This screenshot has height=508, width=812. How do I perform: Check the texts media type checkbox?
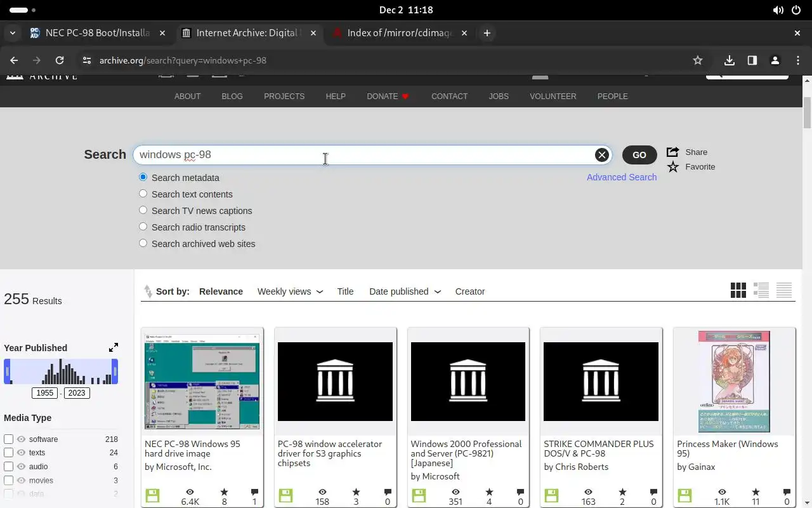point(8,453)
